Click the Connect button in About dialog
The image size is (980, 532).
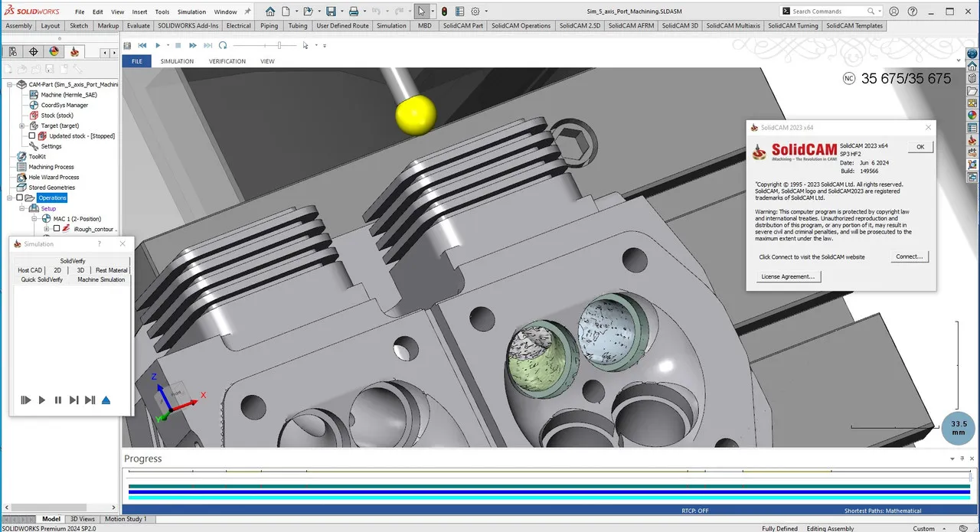pos(910,256)
